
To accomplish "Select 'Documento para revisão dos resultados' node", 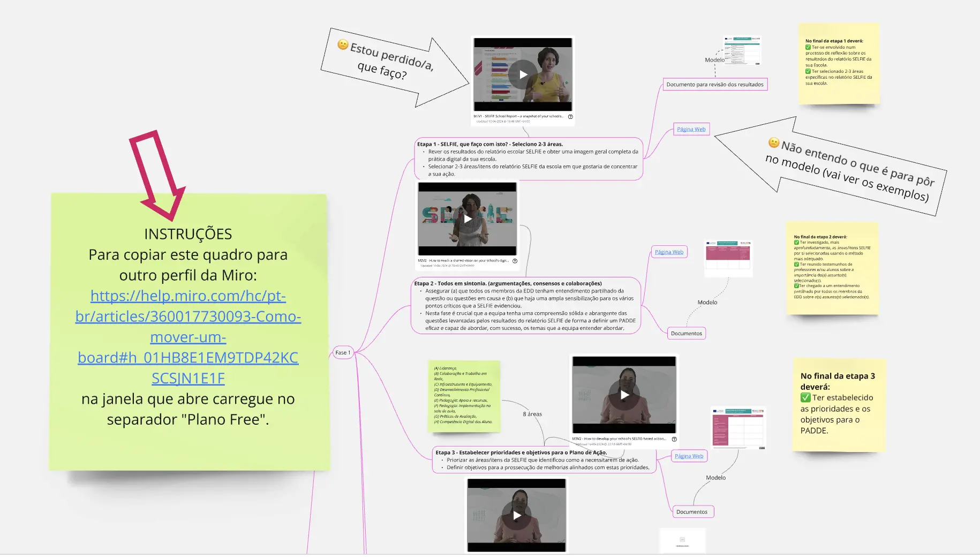I will [x=715, y=85].
